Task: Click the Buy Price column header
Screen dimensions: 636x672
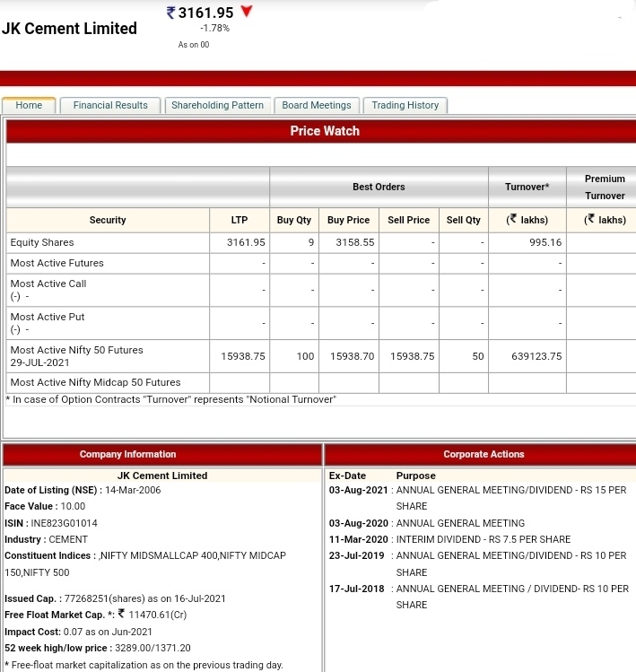Action: click(x=348, y=221)
